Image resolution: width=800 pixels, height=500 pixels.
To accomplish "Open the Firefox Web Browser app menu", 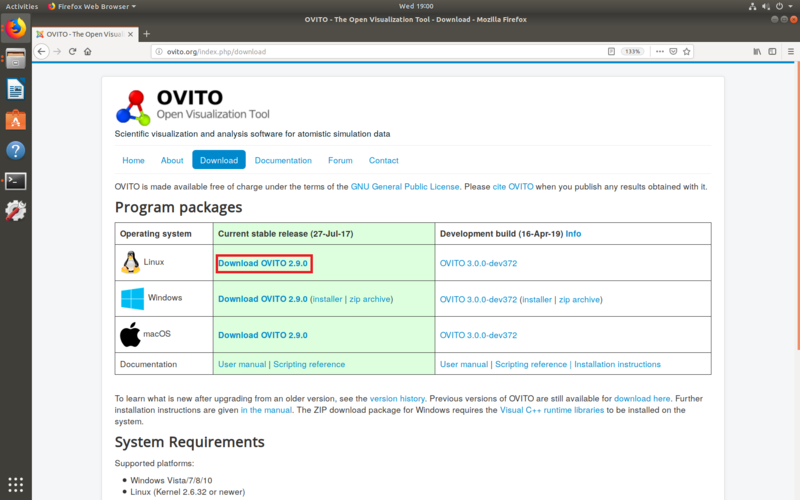I will 92,7.
